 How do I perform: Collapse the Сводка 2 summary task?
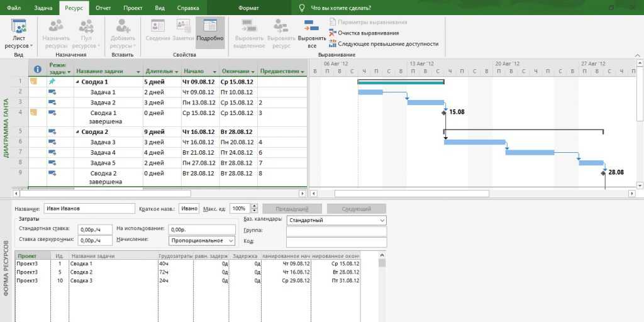[78, 132]
